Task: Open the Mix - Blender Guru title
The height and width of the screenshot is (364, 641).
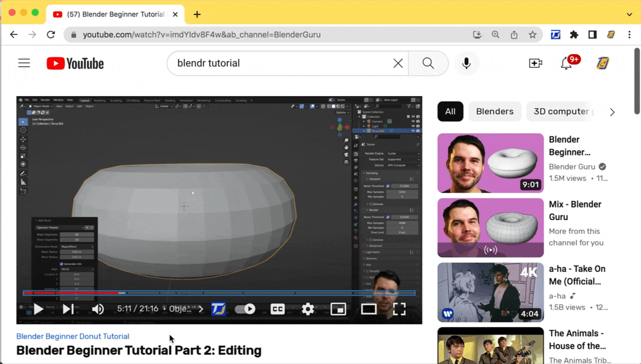Action: (x=575, y=210)
